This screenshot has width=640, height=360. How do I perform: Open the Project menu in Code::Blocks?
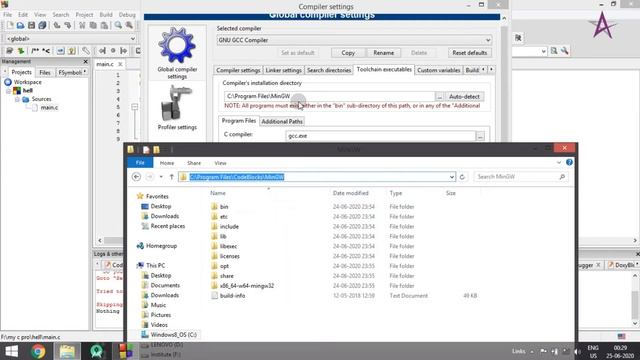(84, 15)
